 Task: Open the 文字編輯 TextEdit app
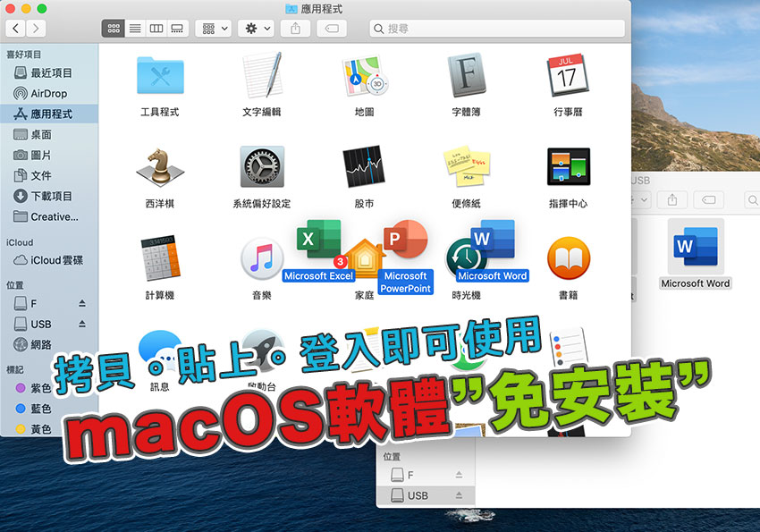(x=262, y=76)
